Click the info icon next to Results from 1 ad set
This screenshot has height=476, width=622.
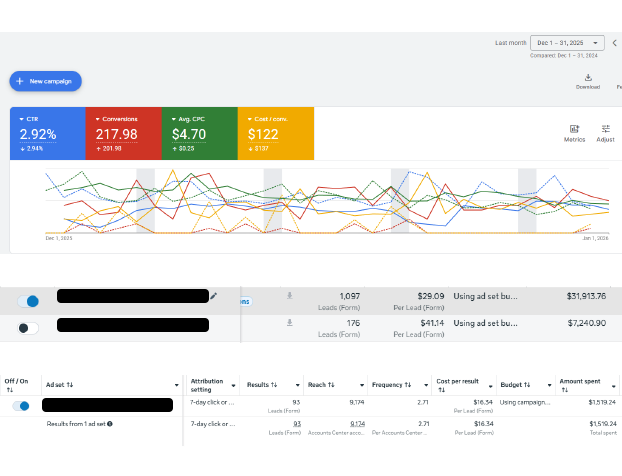click(x=110, y=424)
